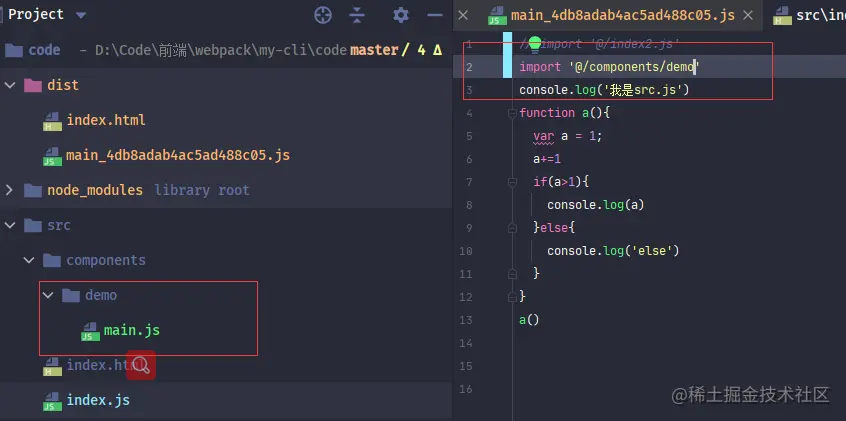Close the main_4db8adab4ac5ad488c05.js tab

tap(748, 15)
